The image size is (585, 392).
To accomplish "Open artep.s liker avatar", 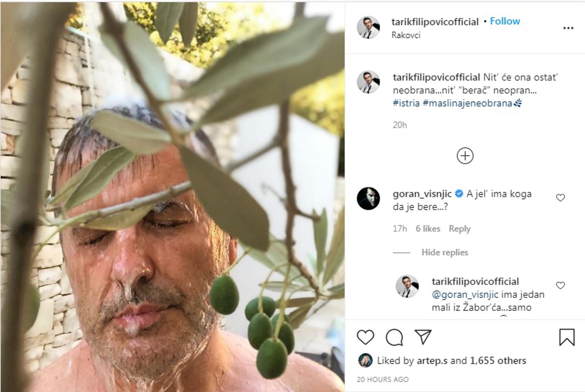I will tap(365, 360).
